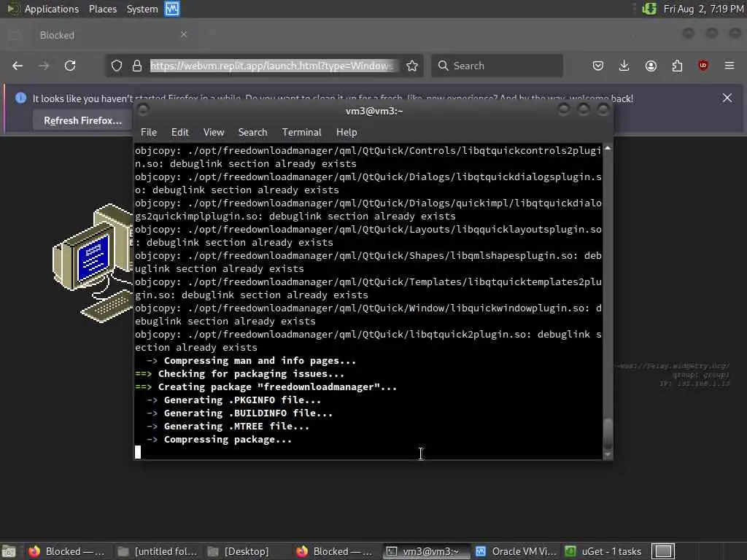Image resolution: width=747 pixels, height=560 pixels.
Task: Switch to vm3@vm3 terminal taskbar entry
Action: (426, 551)
